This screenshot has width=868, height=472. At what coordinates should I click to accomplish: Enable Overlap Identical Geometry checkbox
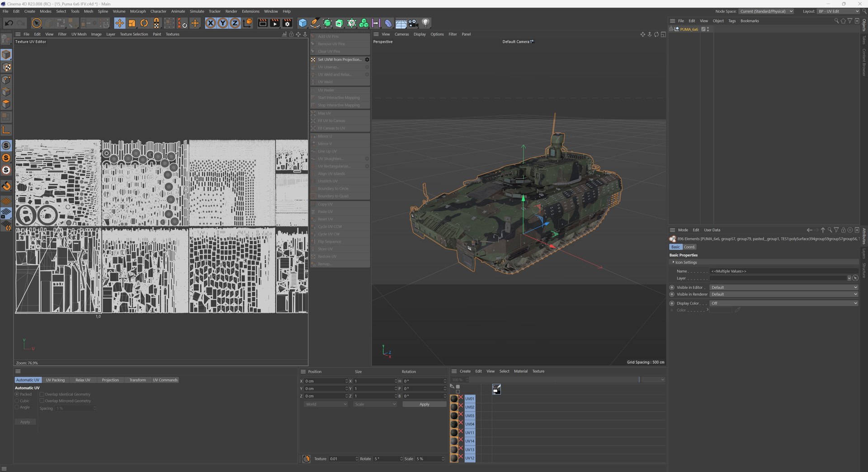[x=42, y=394]
